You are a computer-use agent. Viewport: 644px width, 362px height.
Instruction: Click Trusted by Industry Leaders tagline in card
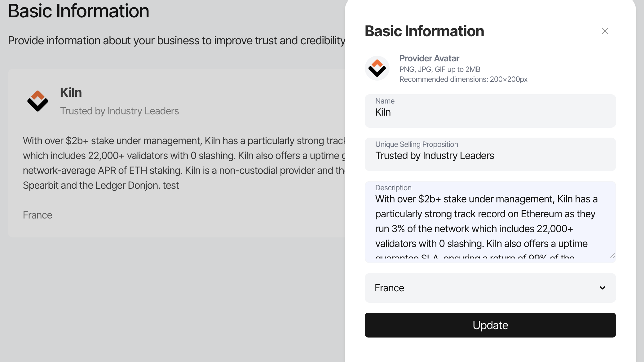[119, 111]
